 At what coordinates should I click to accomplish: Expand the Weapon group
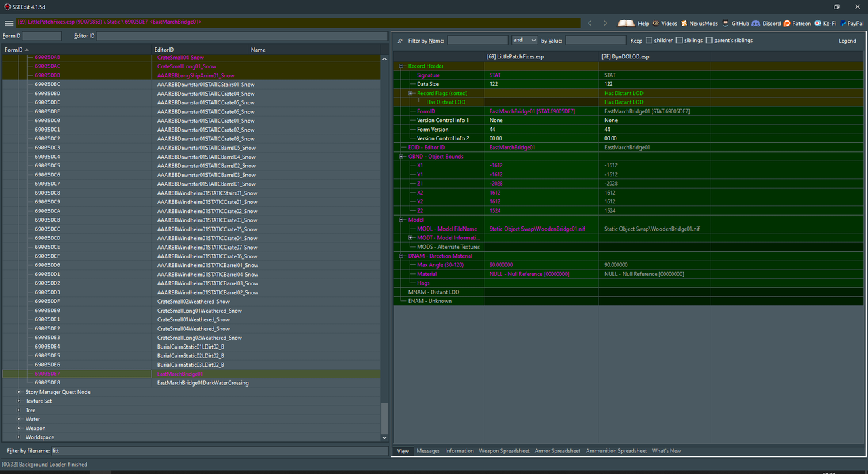19,428
